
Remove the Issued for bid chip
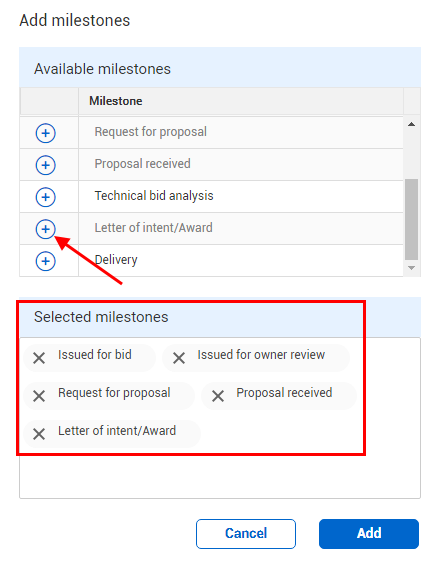(39, 358)
